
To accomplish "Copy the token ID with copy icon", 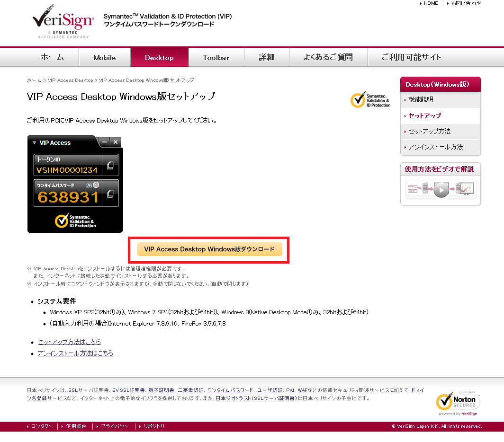I will pos(110,165).
